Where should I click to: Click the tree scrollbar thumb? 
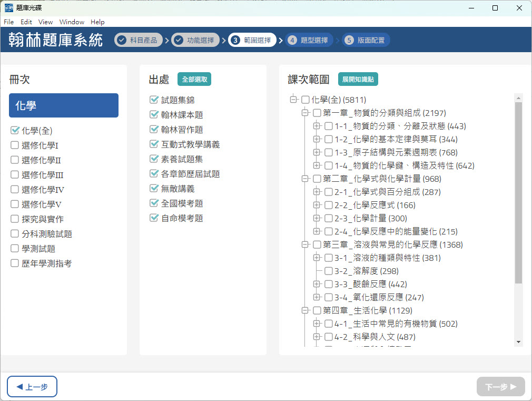coord(518,193)
